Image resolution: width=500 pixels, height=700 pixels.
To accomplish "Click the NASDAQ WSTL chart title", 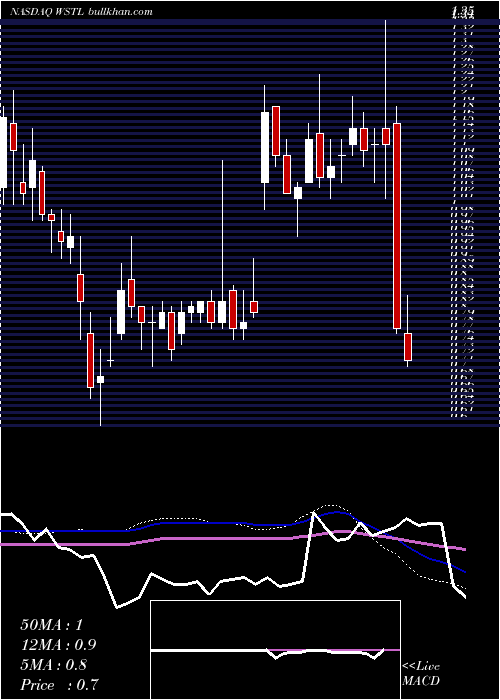I will 81,12.
